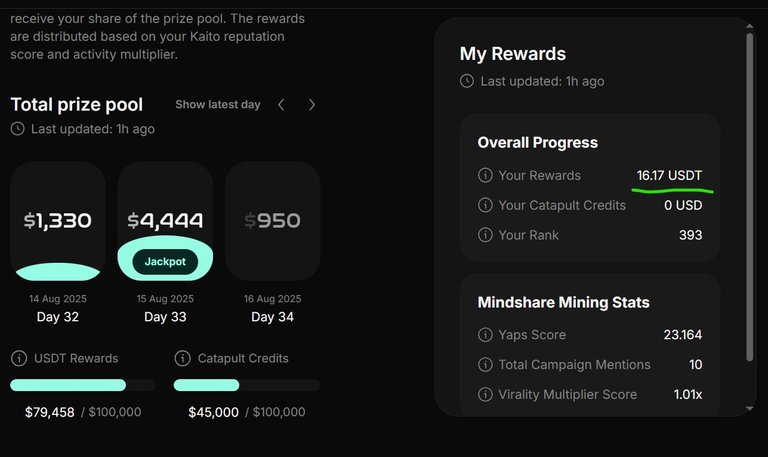
Task: Click the info icon beside USDT Rewards
Action: pyautogui.click(x=19, y=358)
